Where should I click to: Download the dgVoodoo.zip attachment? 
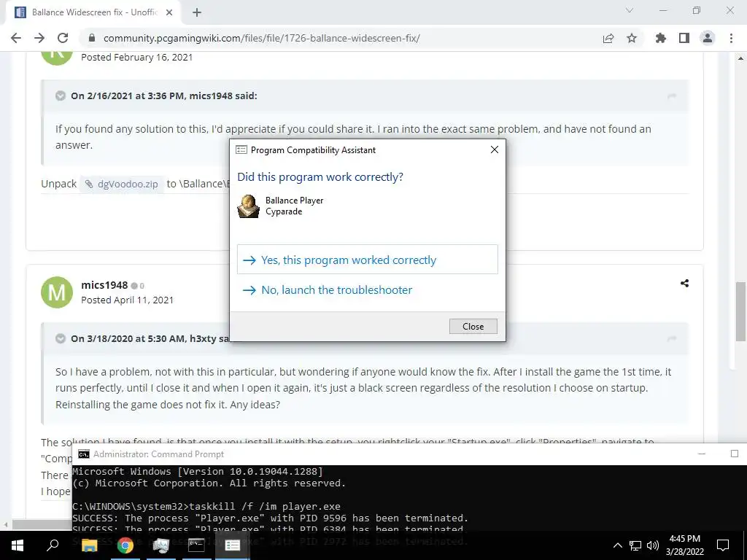tap(122, 184)
